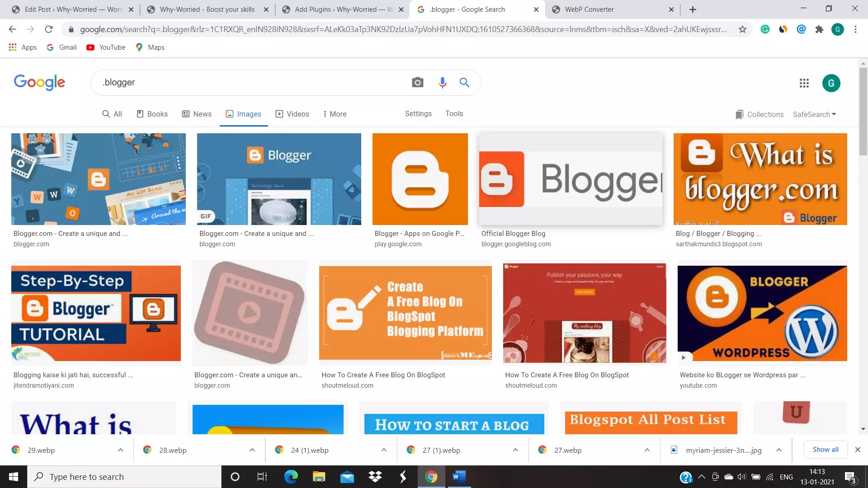Click the address bar URL

402,29
